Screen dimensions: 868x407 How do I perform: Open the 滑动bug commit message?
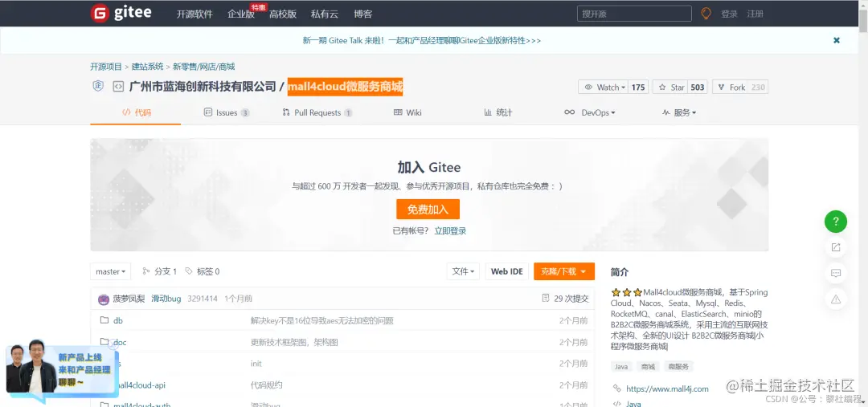coord(166,299)
